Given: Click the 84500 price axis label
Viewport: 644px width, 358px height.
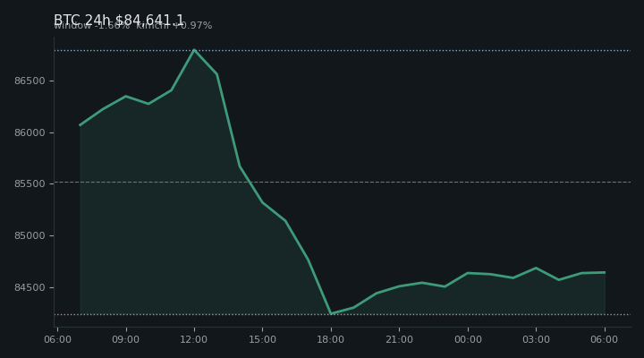Looking at the screenshot, I should coord(30,287).
